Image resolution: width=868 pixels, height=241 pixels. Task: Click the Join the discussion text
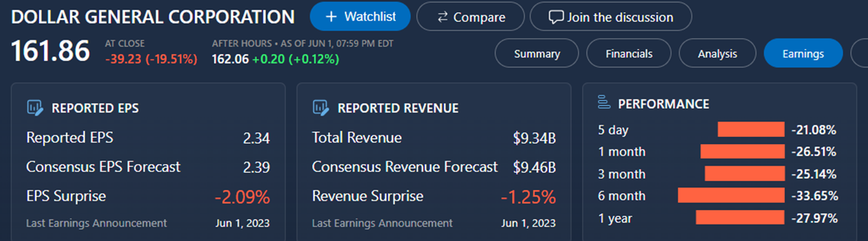click(x=620, y=17)
